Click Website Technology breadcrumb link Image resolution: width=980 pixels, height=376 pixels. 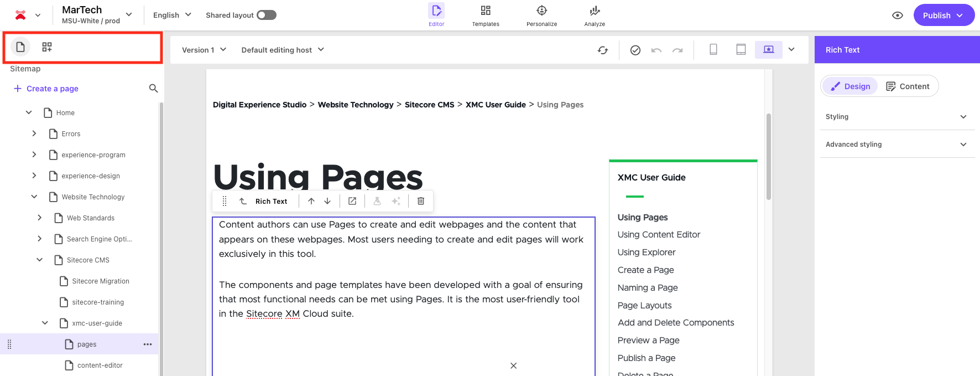coord(356,105)
